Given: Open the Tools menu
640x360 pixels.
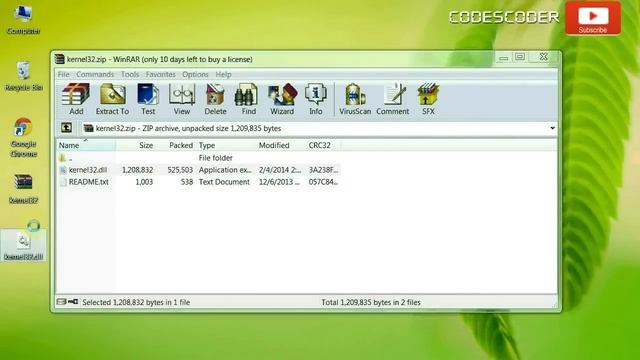Looking at the screenshot, I should (x=130, y=74).
